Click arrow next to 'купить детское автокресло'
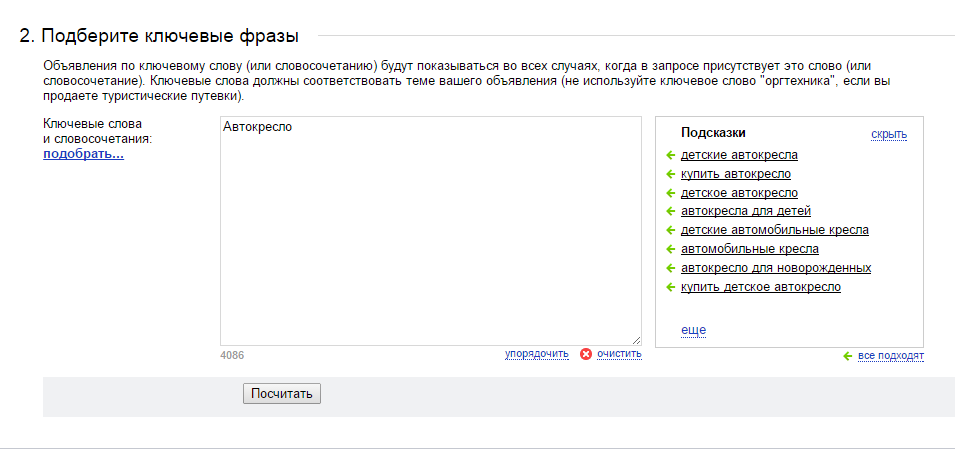 pyautogui.click(x=671, y=287)
